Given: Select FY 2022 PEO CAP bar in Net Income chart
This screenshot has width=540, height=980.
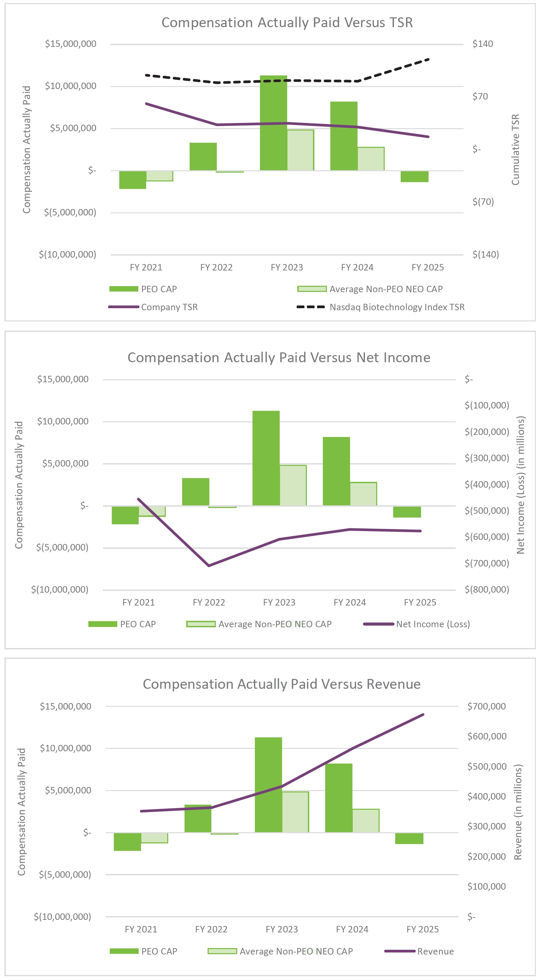Looking at the screenshot, I should click(x=196, y=491).
